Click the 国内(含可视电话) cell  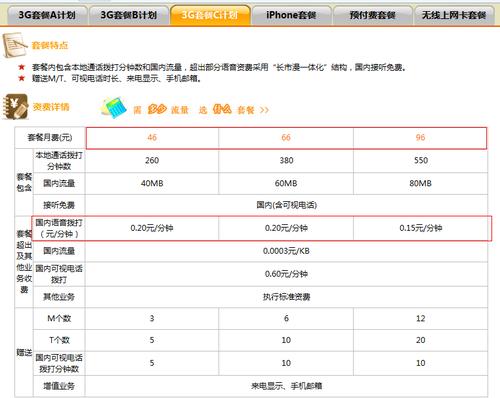[x=287, y=205]
